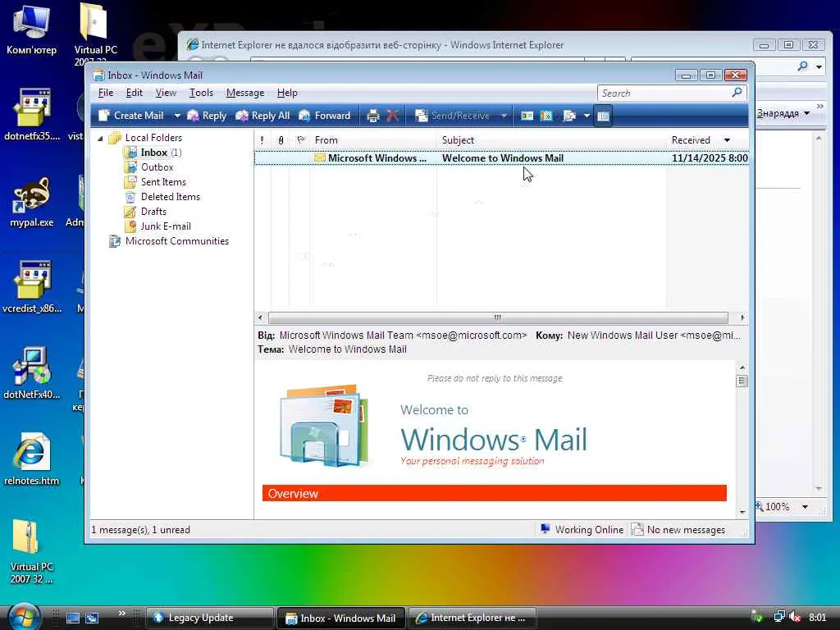Click the Switch between windows quick launch icon
The height and width of the screenshot is (630, 840).
click(x=92, y=619)
